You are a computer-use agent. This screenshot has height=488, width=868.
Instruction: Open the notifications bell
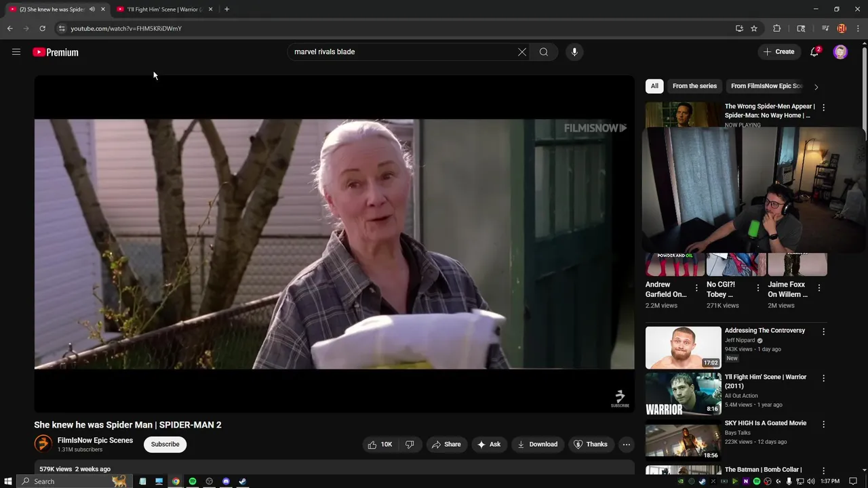pyautogui.click(x=814, y=52)
